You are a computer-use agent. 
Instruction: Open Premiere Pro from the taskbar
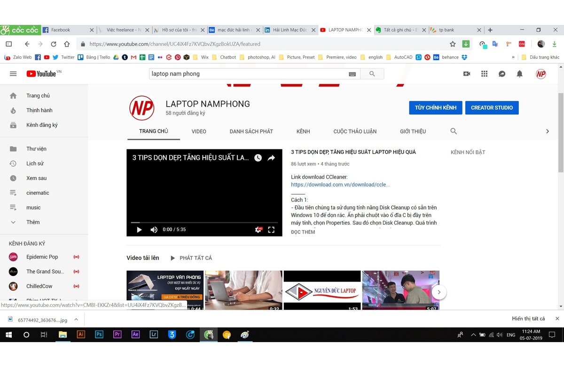coord(117,335)
